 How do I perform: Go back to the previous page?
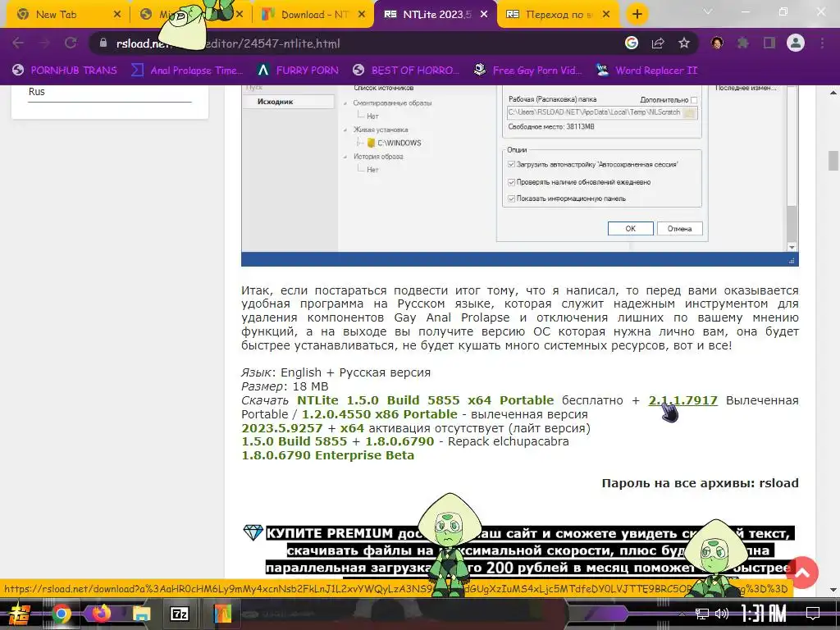click(x=18, y=43)
